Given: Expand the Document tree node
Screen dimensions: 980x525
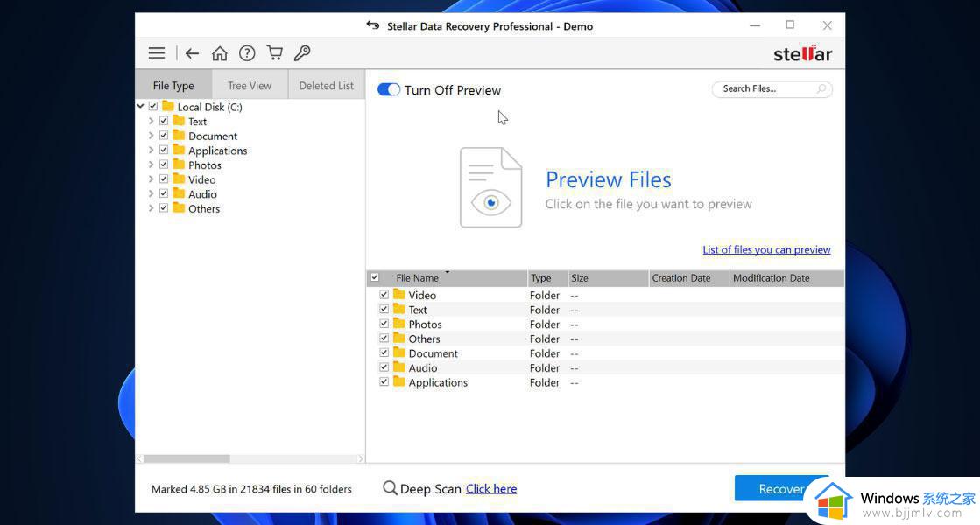Looking at the screenshot, I should pyautogui.click(x=151, y=136).
